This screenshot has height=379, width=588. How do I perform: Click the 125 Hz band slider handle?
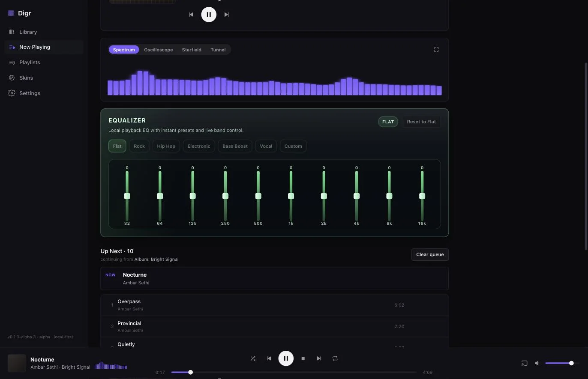[192, 196]
